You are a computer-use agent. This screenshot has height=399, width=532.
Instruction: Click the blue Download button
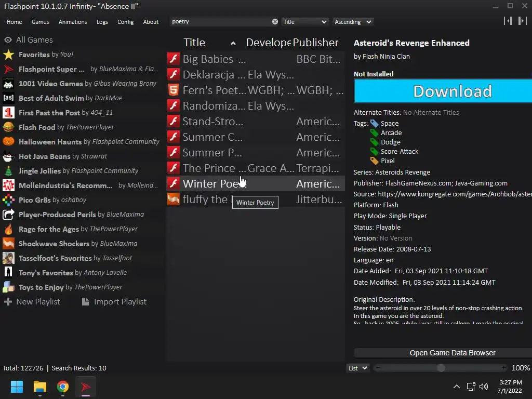click(443, 91)
